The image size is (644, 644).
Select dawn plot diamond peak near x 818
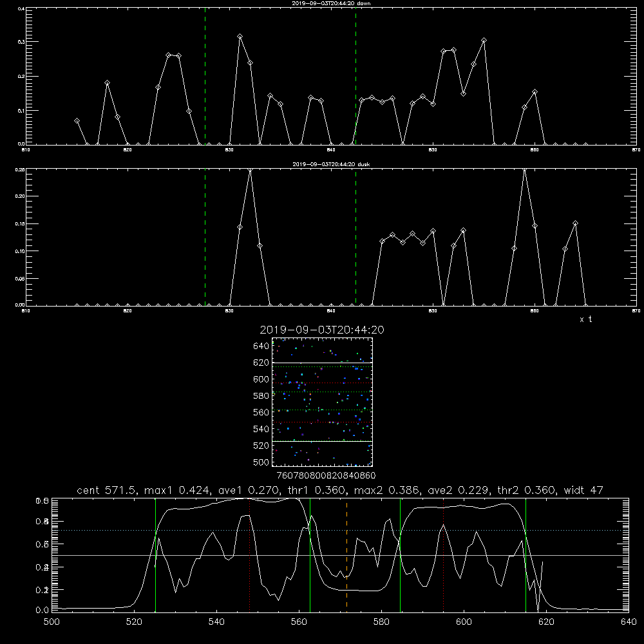107,83
